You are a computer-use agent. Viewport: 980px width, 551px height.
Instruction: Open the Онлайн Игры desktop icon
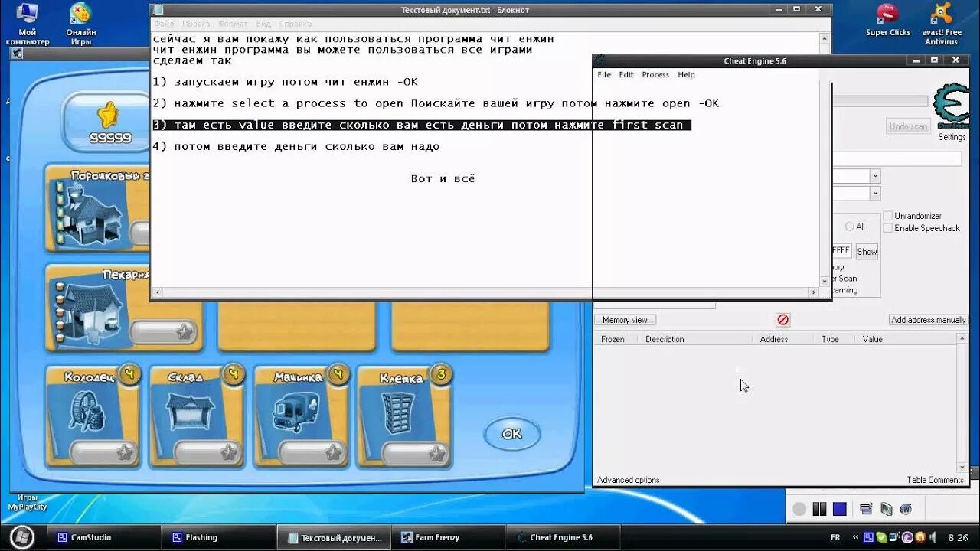(80, 23)
